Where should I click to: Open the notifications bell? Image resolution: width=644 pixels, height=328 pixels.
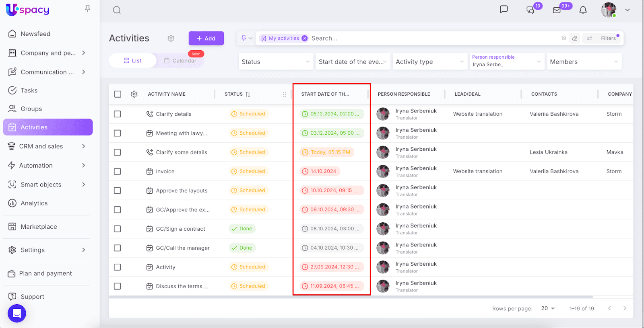[583, 10]
